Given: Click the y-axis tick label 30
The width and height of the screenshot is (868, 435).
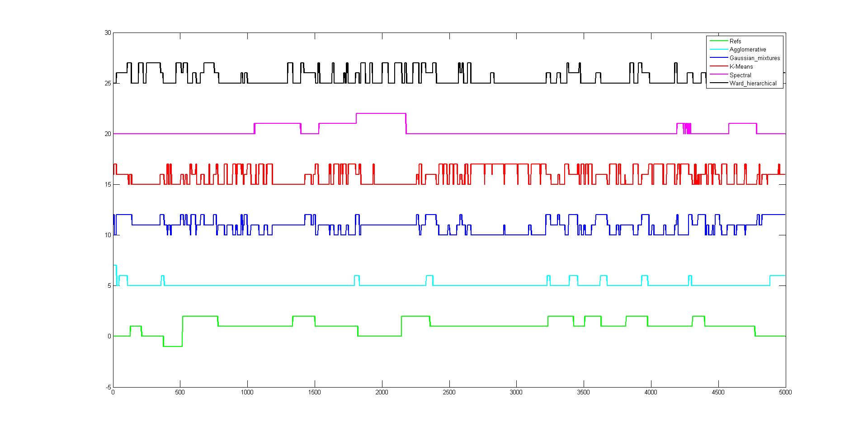Looking at the screenshot, I should tap(107, 33).
